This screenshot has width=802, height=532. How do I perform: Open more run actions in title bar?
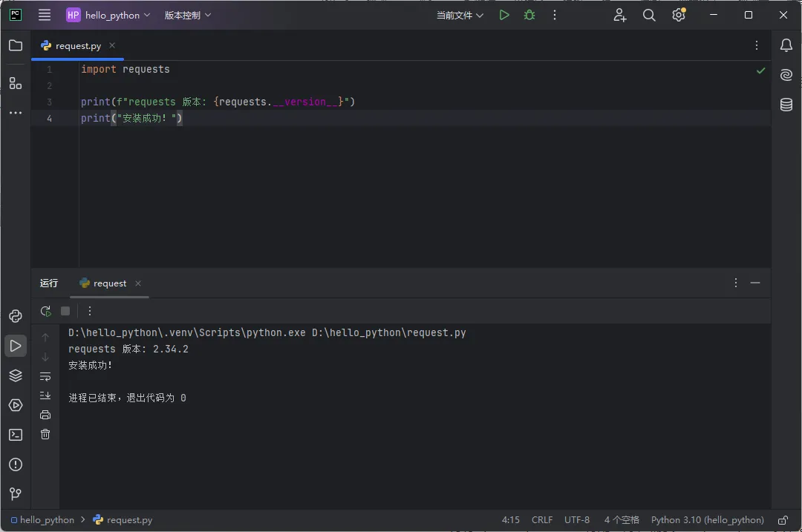tap(555, 16)
